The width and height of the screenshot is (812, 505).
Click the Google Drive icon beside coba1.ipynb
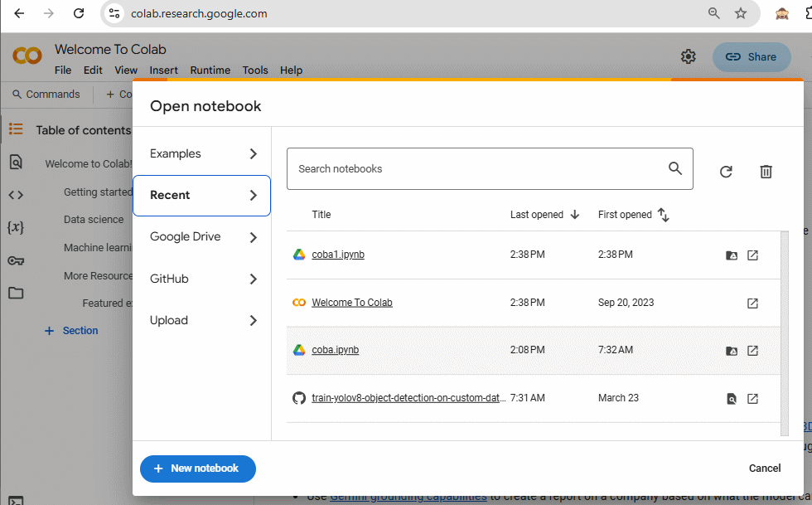click(299, 255)
